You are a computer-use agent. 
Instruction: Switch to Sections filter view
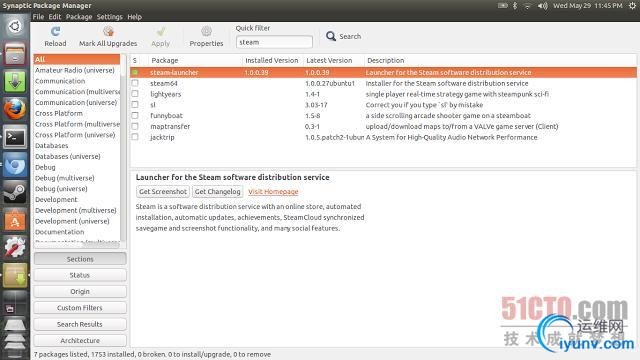80,259
